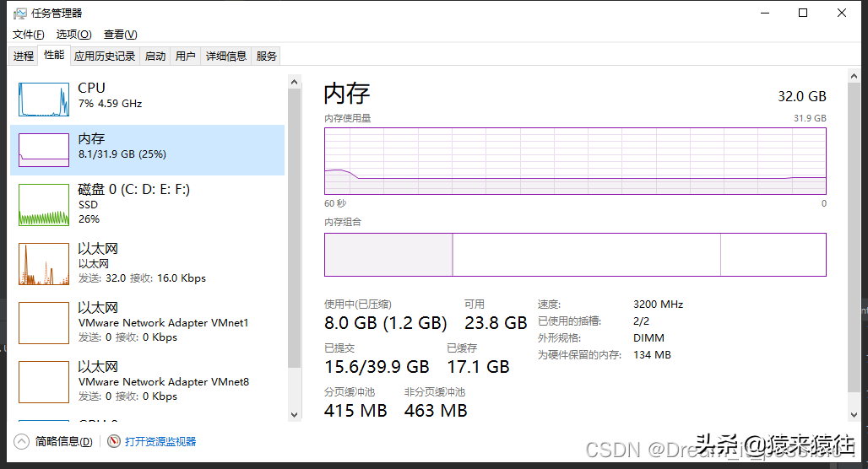Click the 内存组合 memory composition bar
The image size is (868, 469).
(x=575, y=255)
